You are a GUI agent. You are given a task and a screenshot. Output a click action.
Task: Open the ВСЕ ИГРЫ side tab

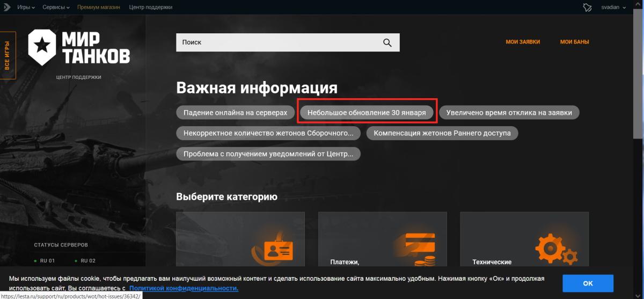(x=8, y=55)
